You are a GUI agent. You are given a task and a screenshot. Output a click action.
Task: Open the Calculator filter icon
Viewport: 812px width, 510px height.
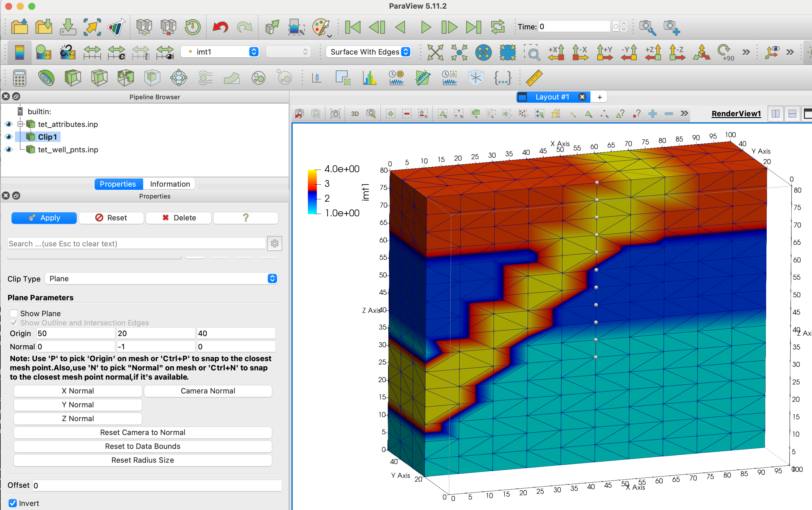19,78
